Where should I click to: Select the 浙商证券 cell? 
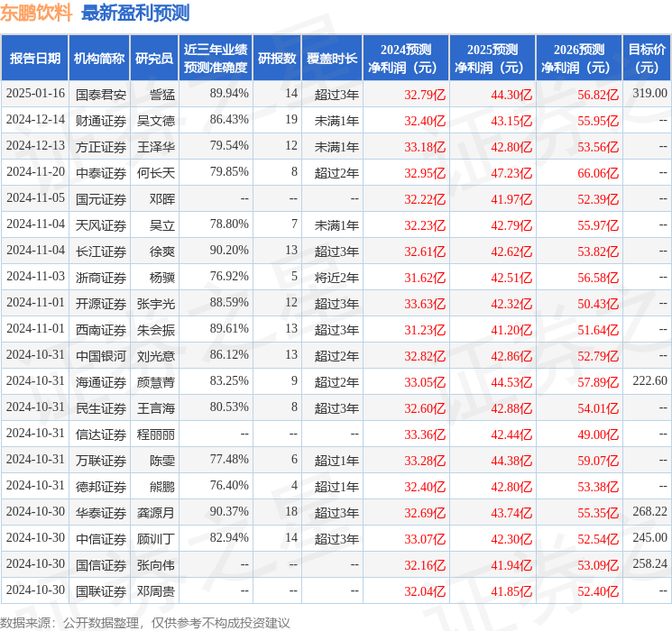(101, 278)
